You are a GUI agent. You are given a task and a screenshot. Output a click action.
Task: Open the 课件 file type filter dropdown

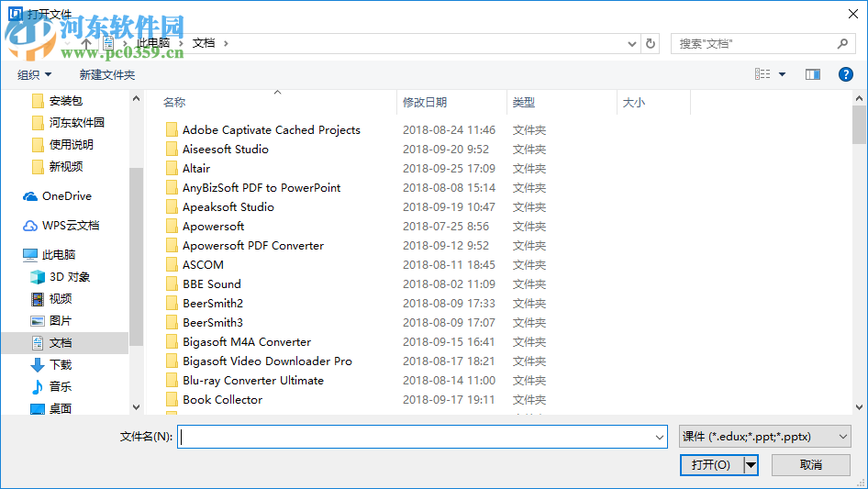[x=765, y=437]
